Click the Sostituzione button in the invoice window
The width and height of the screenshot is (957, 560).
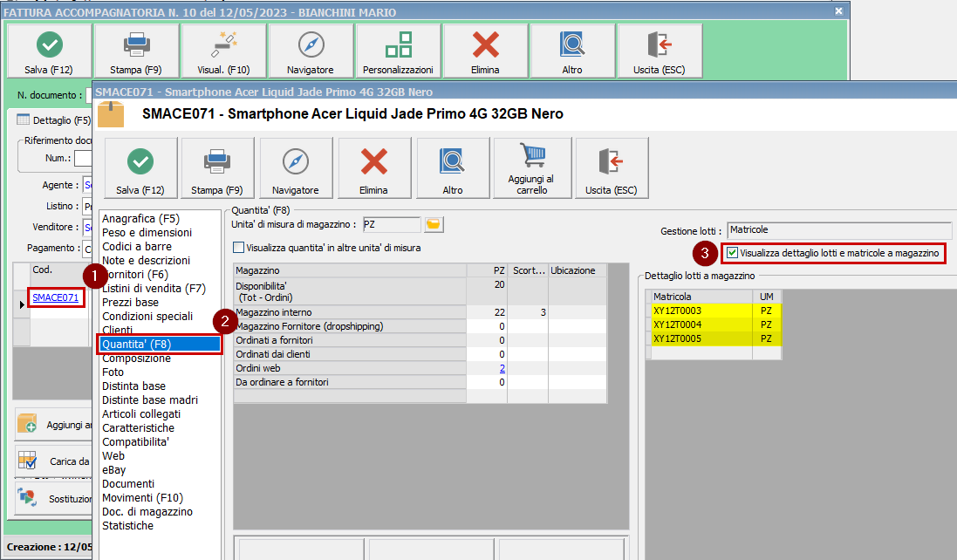(54, 498)
